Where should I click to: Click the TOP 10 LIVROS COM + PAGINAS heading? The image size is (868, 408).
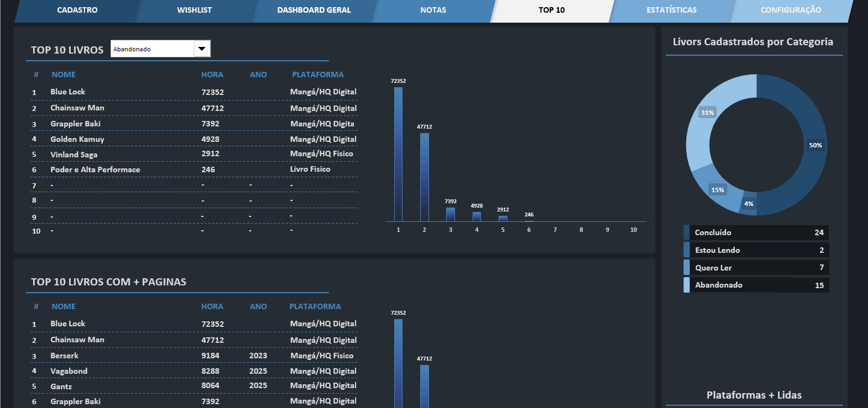109,282
